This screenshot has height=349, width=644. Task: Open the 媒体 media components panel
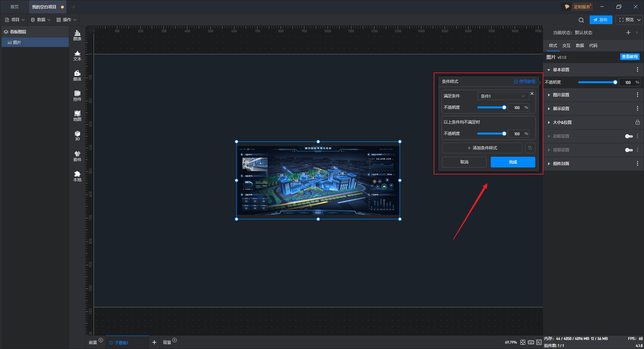77,76
